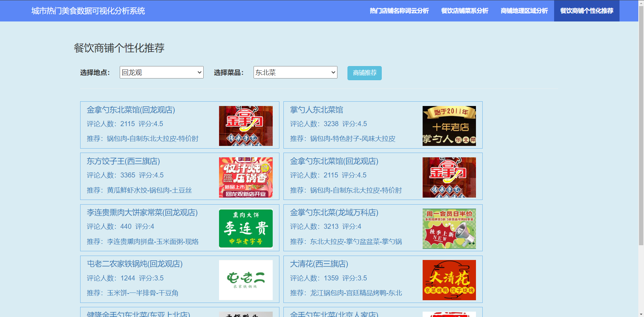644x317 pixels.
Task: Click the 选择菜品: label
Action: point(229,72)
